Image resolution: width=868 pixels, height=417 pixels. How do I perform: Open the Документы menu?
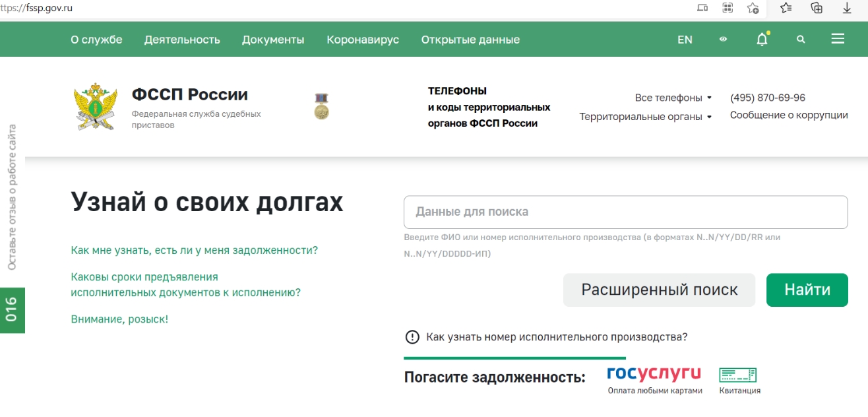pos(273,40)
